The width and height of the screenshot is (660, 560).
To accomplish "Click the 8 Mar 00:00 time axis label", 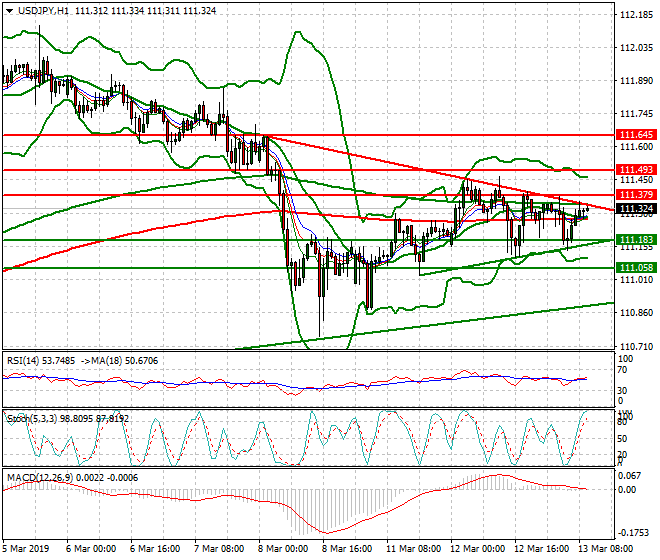I will point(283,549).
